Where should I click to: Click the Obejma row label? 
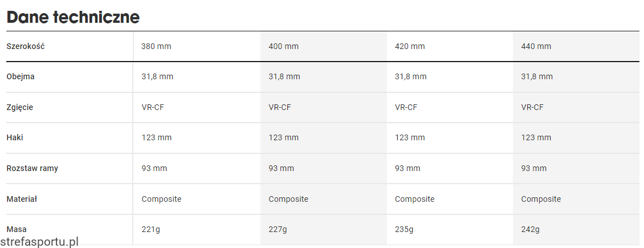21,76
